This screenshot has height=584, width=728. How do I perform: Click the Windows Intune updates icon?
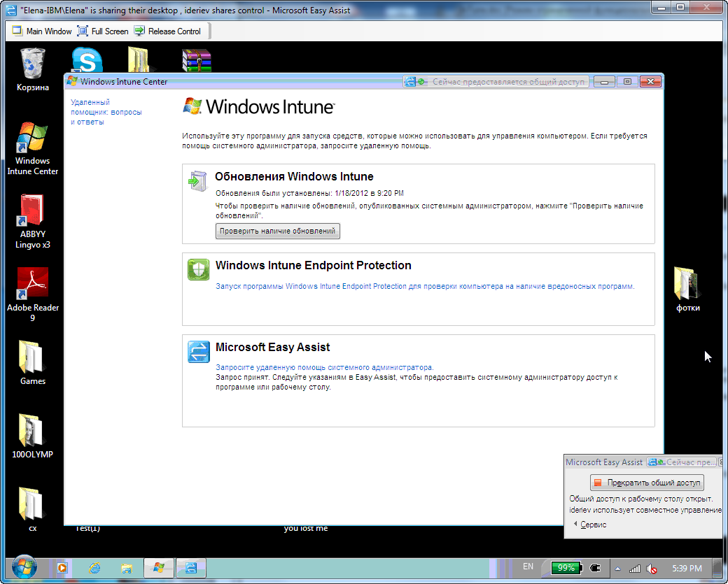pos(198,181)
